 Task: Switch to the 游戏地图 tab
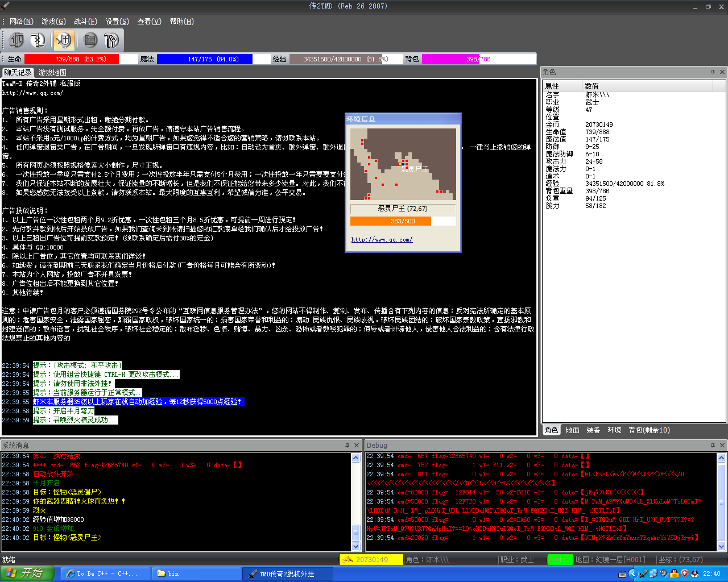tap(52, 72)
